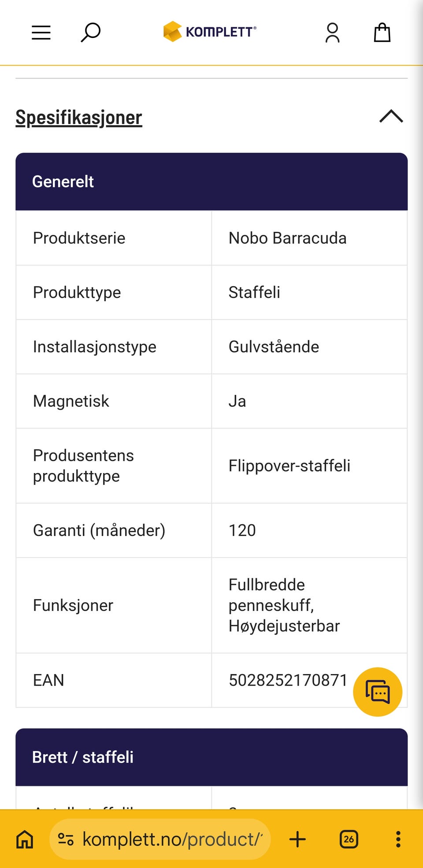Show the open tabs counter 26

[349, 839]
